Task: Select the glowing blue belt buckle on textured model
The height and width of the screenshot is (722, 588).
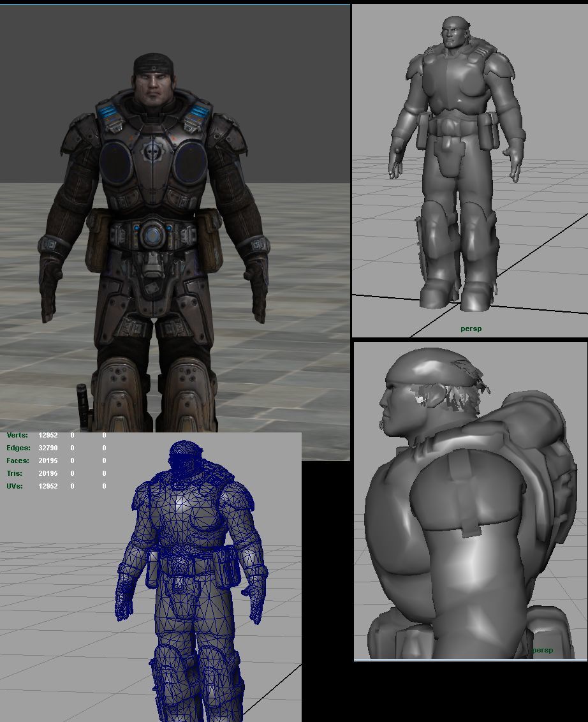Action: (152, 235)
